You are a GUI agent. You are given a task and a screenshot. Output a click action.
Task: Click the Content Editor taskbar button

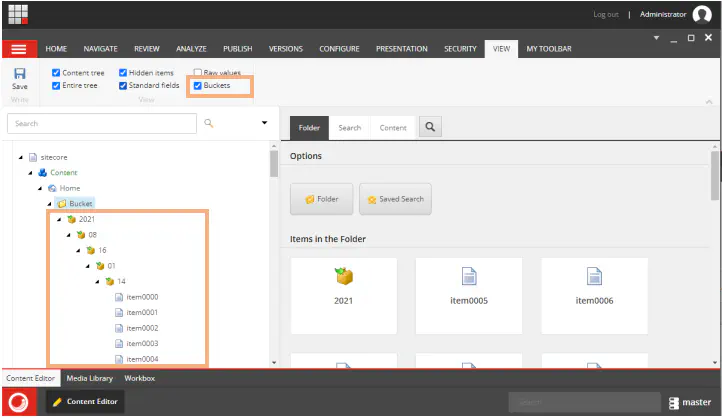click(85, 402)
